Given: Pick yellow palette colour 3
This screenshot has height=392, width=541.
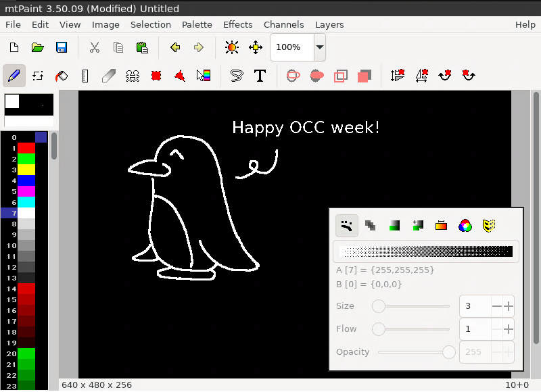Looking at the screenshot, I should 26,170.
